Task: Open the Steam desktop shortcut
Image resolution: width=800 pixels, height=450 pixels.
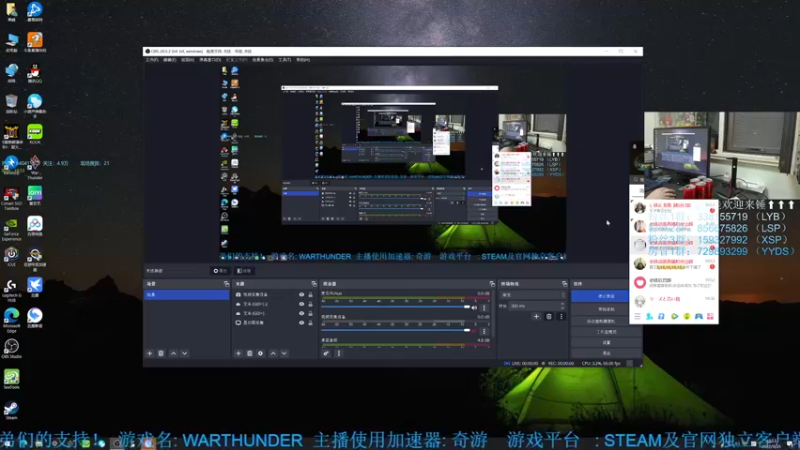Action: click(x=11, y=410)
